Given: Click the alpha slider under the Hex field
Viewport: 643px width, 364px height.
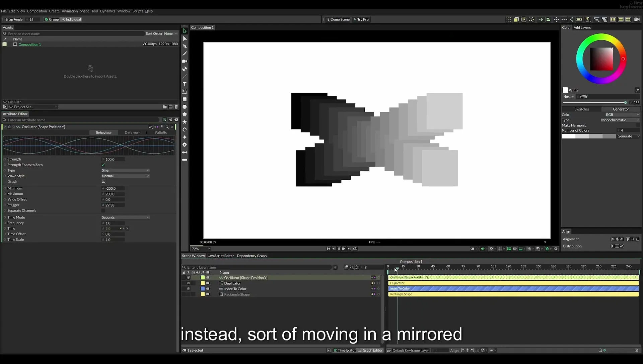Looking at the screenshot, I should [595, 103].
